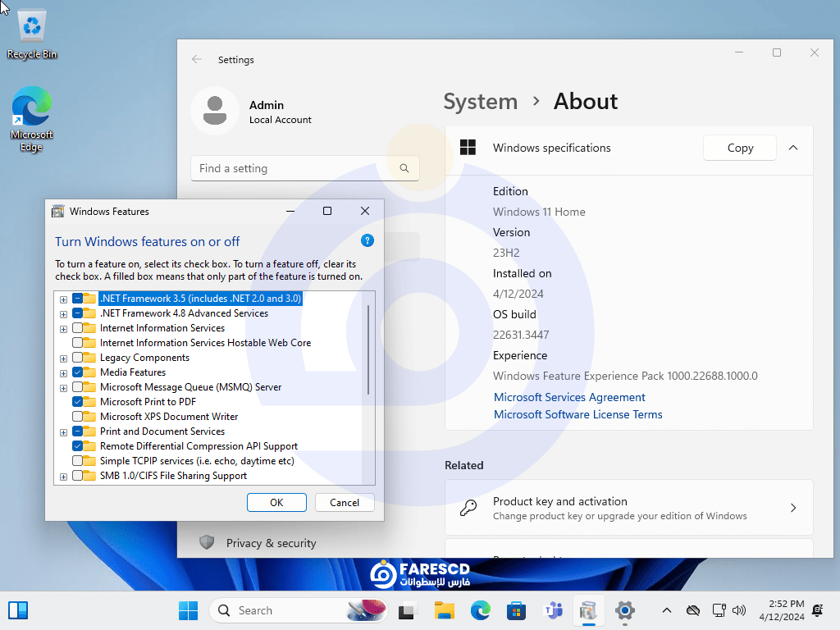
Task: Click the taskbar Search box
Action: tap(298, 610)
